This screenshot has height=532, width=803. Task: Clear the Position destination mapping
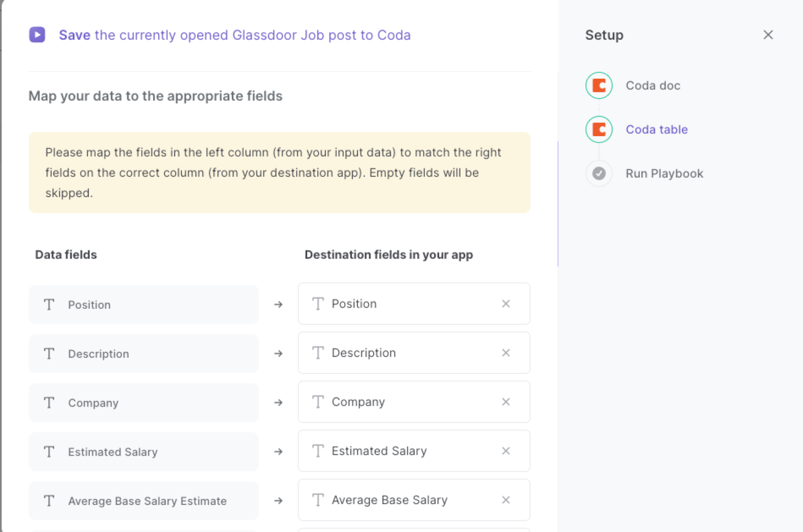pyautogui.click(x=506, y=304)
